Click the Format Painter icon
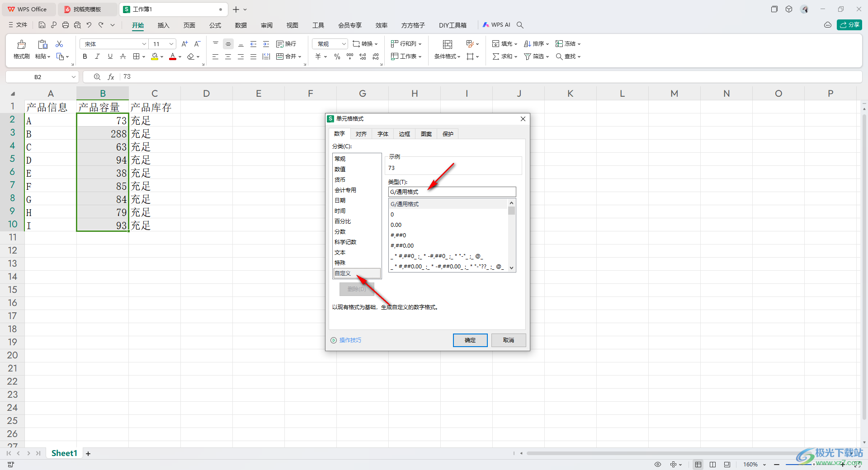The width and height of the screenshot is (868, 470). coord(21,44)
